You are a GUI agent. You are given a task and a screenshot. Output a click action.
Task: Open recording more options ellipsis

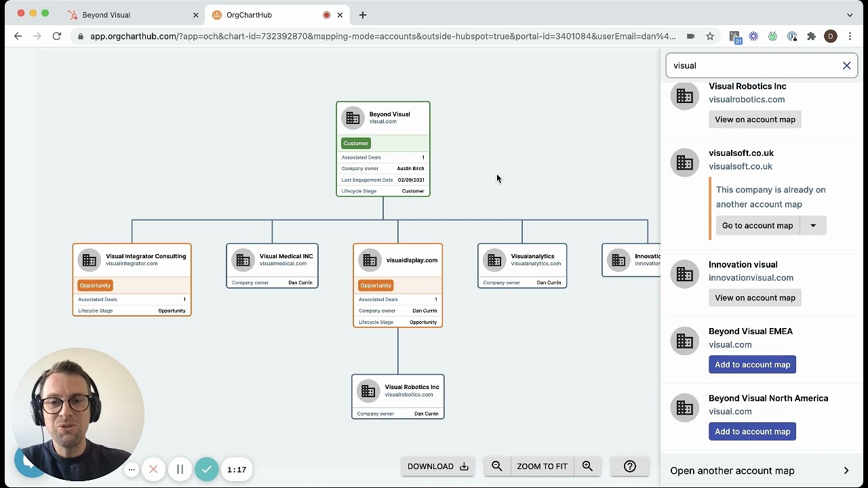[x=132, y=469]
